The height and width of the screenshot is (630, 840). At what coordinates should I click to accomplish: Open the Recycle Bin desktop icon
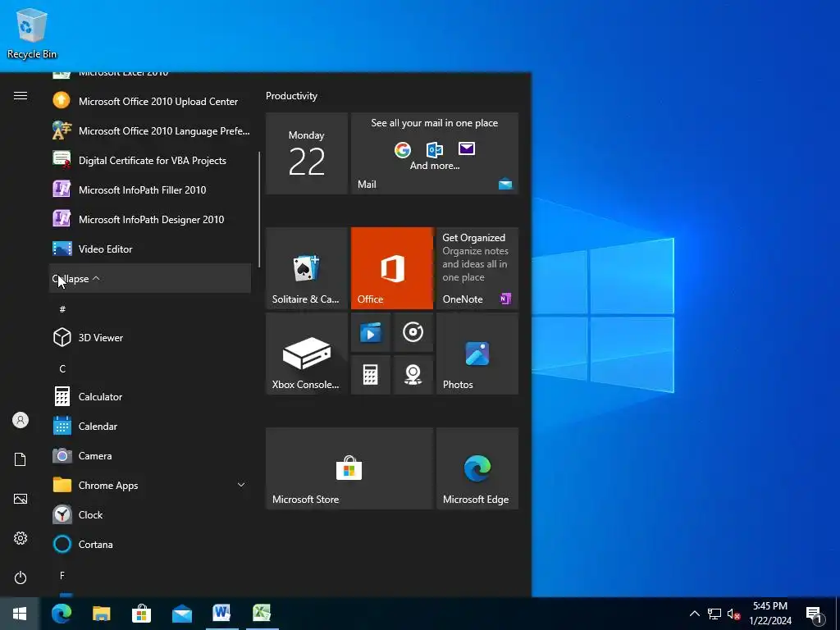[32, 34]
